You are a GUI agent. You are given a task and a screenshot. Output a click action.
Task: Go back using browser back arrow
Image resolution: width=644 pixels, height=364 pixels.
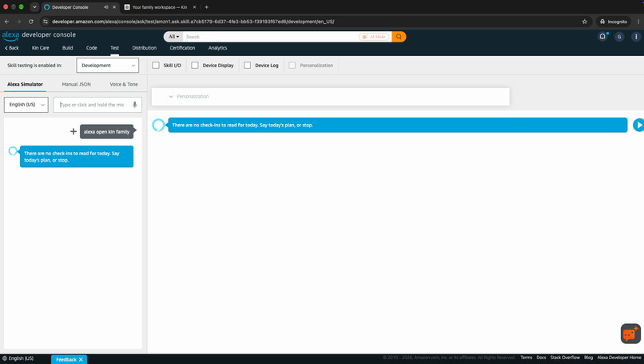(x=7, y=22)
